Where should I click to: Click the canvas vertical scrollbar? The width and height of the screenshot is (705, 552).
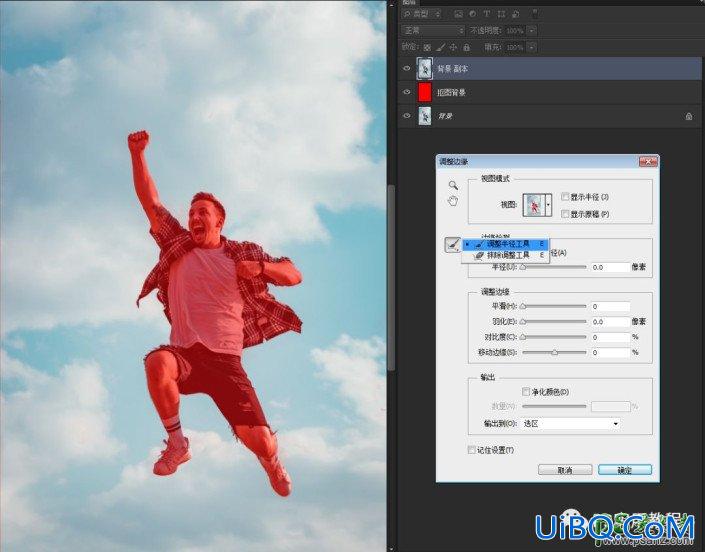tap(391, 276)
